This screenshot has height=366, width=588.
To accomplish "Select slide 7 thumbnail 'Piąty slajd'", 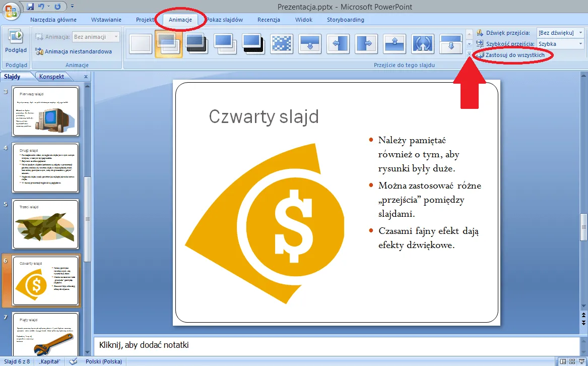I will (45, 334).
